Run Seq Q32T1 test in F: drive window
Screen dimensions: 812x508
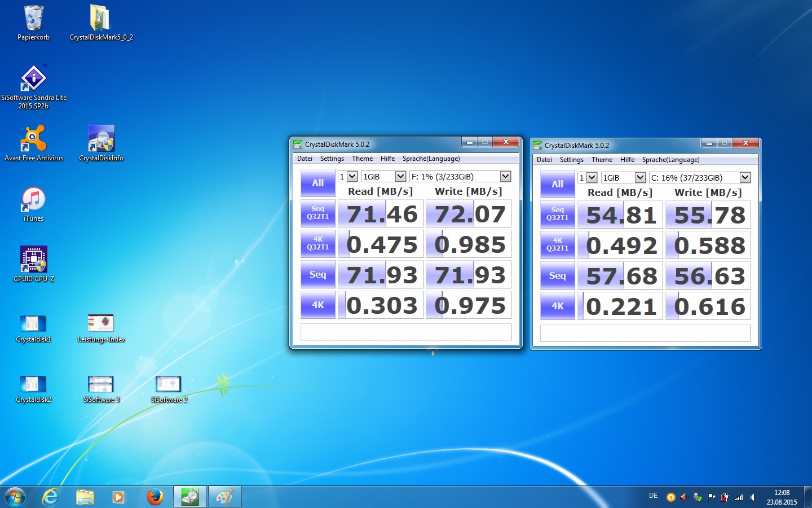click(x=318, y=213)
